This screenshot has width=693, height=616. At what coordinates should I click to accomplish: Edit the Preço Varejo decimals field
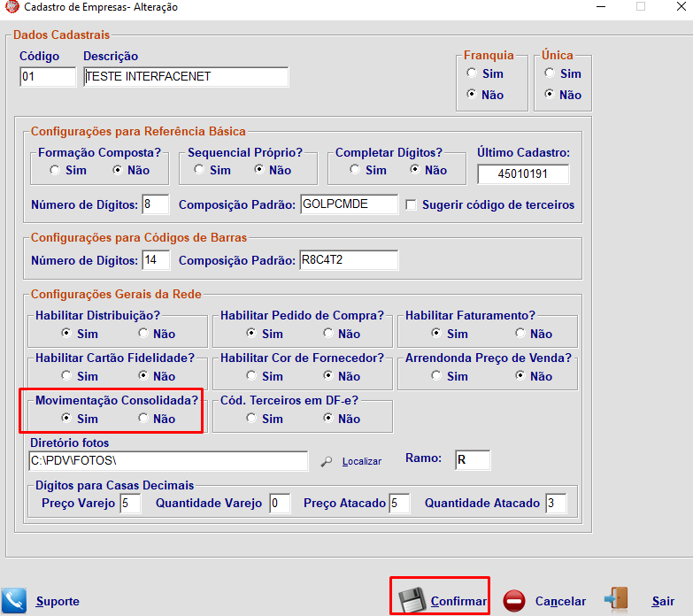(131, 504)
